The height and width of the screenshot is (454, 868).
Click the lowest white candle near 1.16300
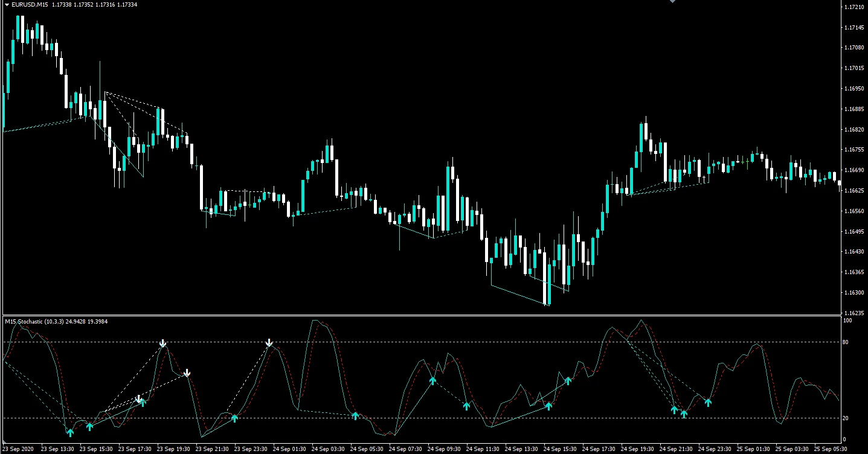pyautogui.click(x=547, y=295)
